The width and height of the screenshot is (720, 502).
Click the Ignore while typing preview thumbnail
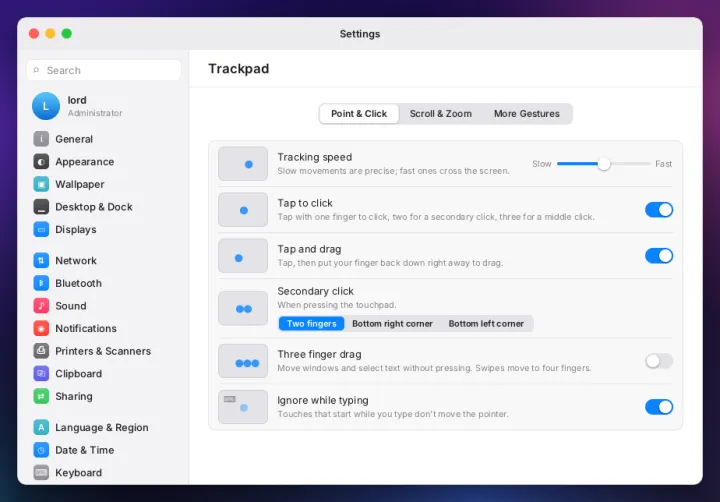(243, 407)
